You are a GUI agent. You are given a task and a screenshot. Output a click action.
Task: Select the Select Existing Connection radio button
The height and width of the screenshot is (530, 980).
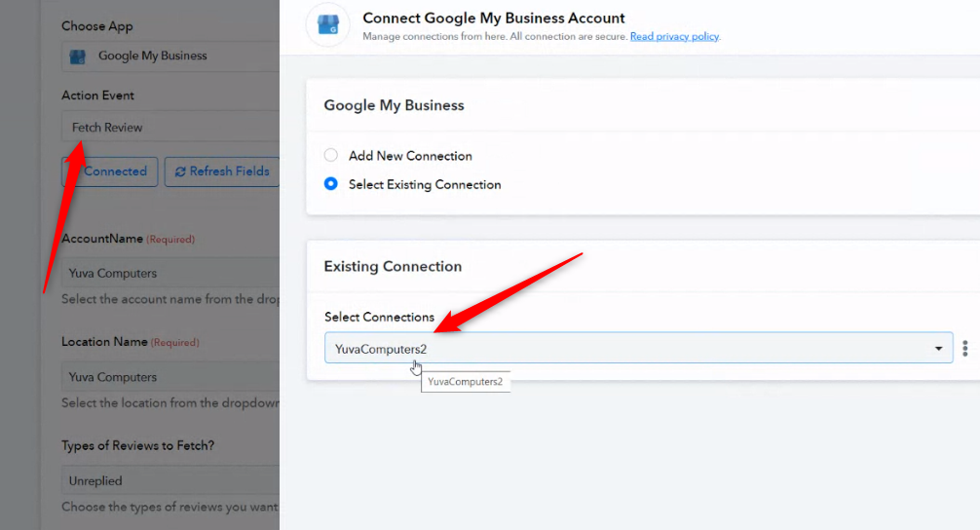[x=330, y=184]
